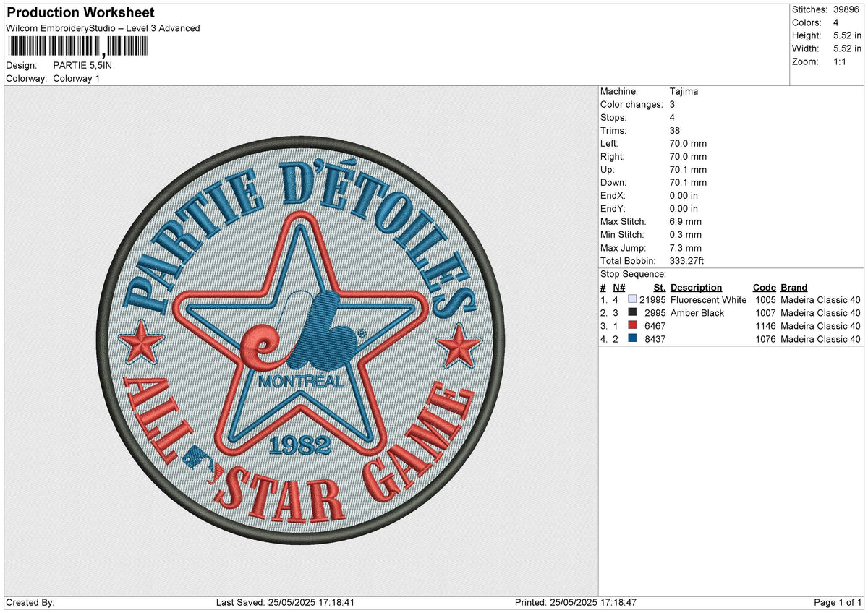Click the 'Production Worksheet' title
868x613 pixels.
click(80, 13)
